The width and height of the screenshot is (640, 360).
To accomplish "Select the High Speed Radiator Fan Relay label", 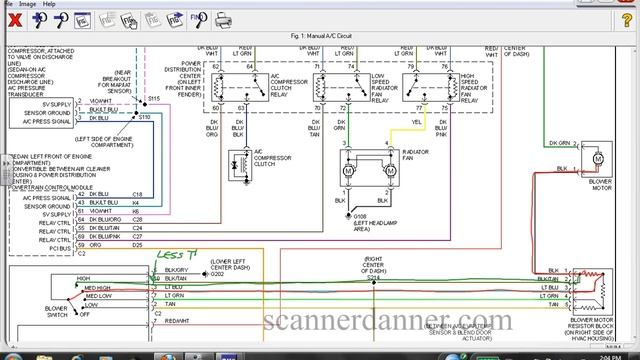I will pos(474,88).
